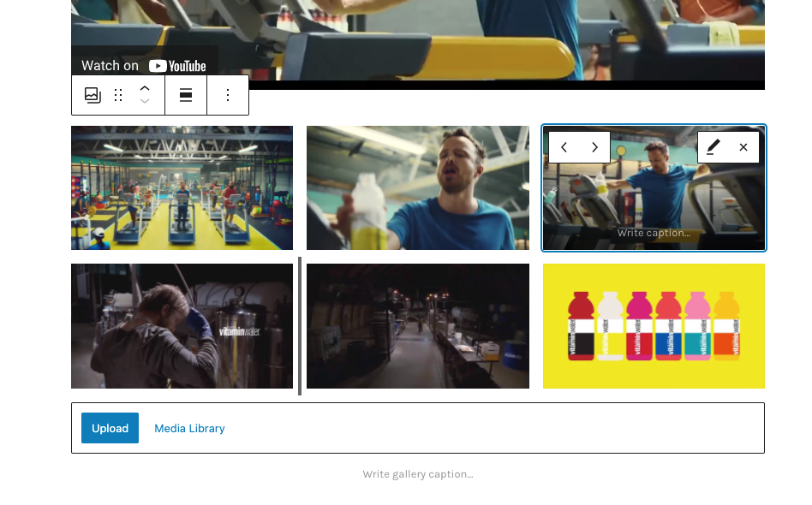Remove selected image with X icon
Viewport: 812px width, 505px height.
pyautogui.click(x=743, y=147)
